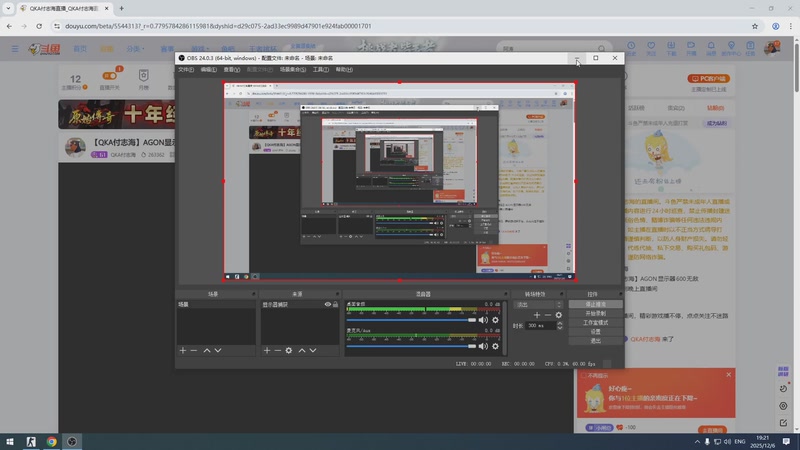The height and width of the screenshot is (450, 800).
Task: Mute desktop audio speaker icon
Action: coord(483,320)
